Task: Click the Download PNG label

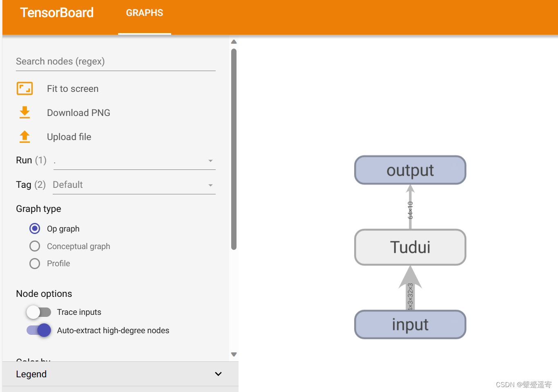Action: [78, 113]
